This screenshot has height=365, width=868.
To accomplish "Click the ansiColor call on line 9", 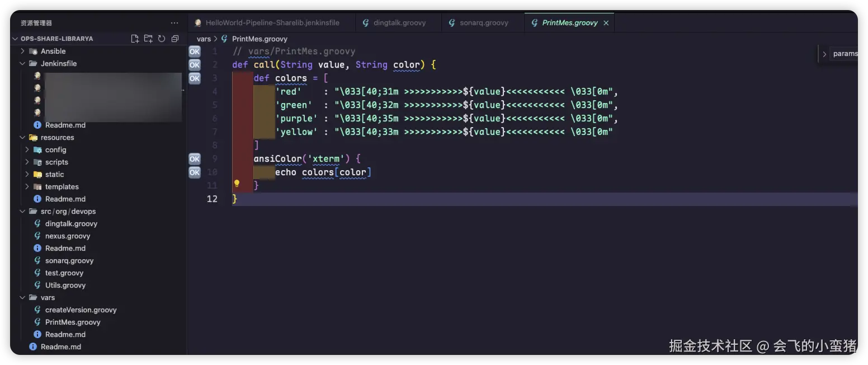I will (277, 158).
